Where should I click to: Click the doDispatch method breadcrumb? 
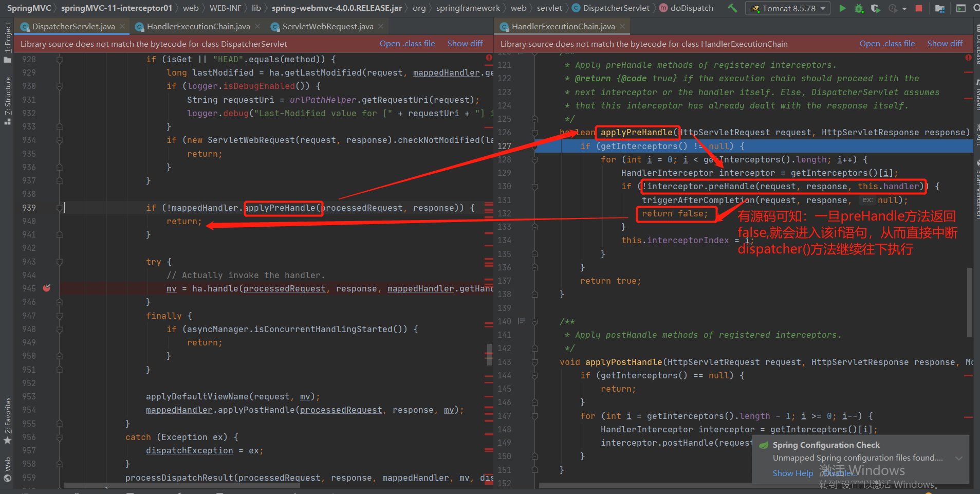point(686,8)
